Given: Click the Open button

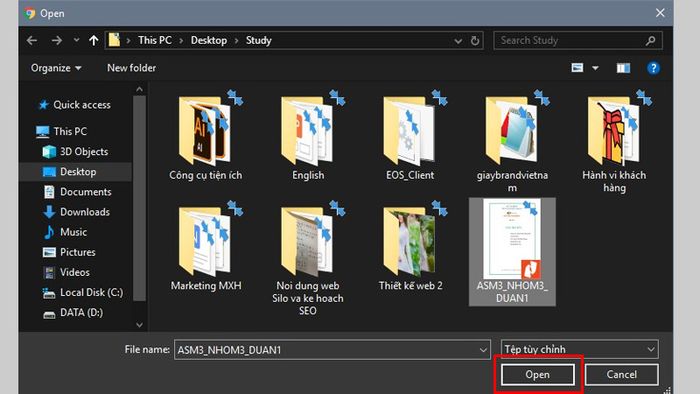Looking at the screenshot, I should [x=538, y=375].
